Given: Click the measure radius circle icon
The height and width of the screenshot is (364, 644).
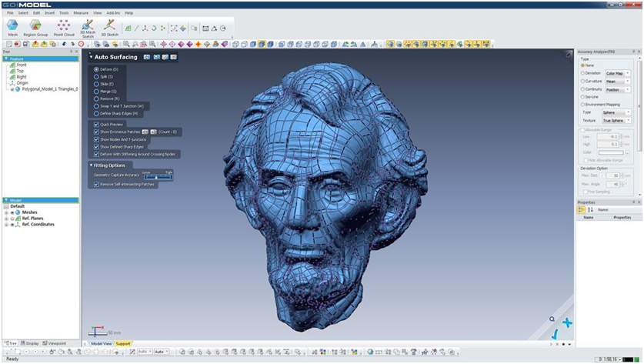Looking at the screenshot, I should click(223, 28).
